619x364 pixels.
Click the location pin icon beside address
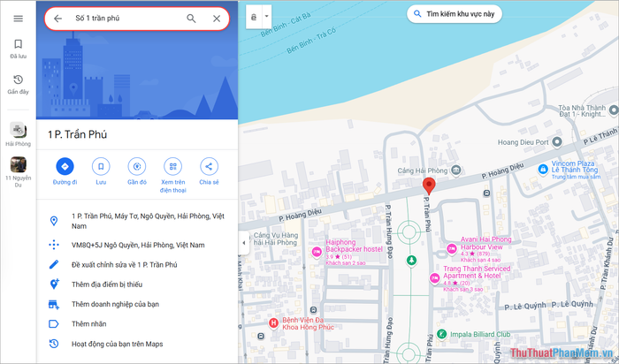pos(54,221)
